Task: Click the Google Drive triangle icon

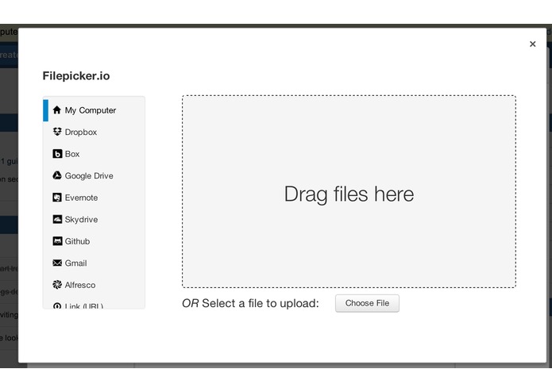Action: (57, 175)
